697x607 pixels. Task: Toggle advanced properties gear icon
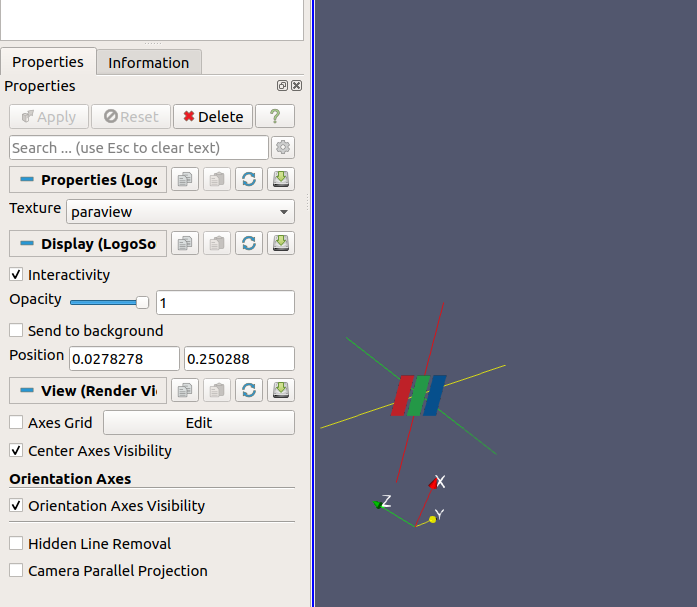[283, 147]
